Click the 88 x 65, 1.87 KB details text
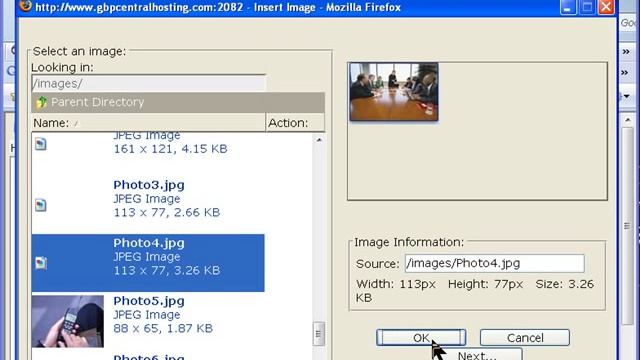 (163, 328)
